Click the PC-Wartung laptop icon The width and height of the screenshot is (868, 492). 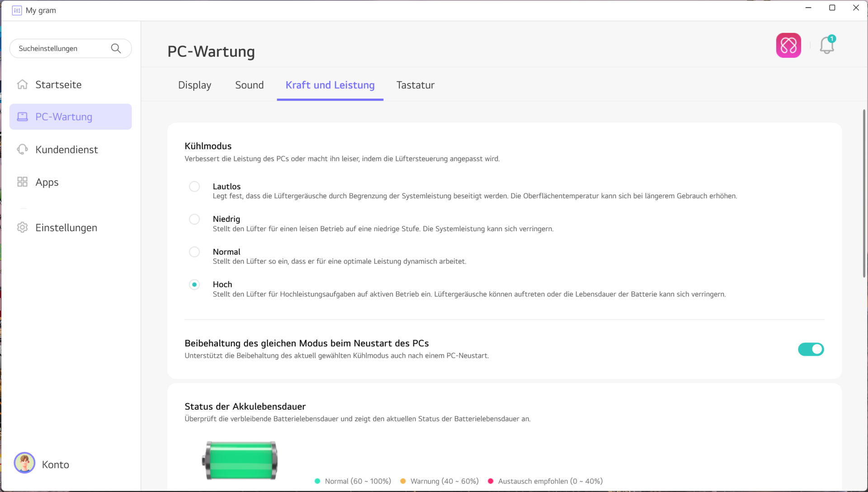(22, 117)
